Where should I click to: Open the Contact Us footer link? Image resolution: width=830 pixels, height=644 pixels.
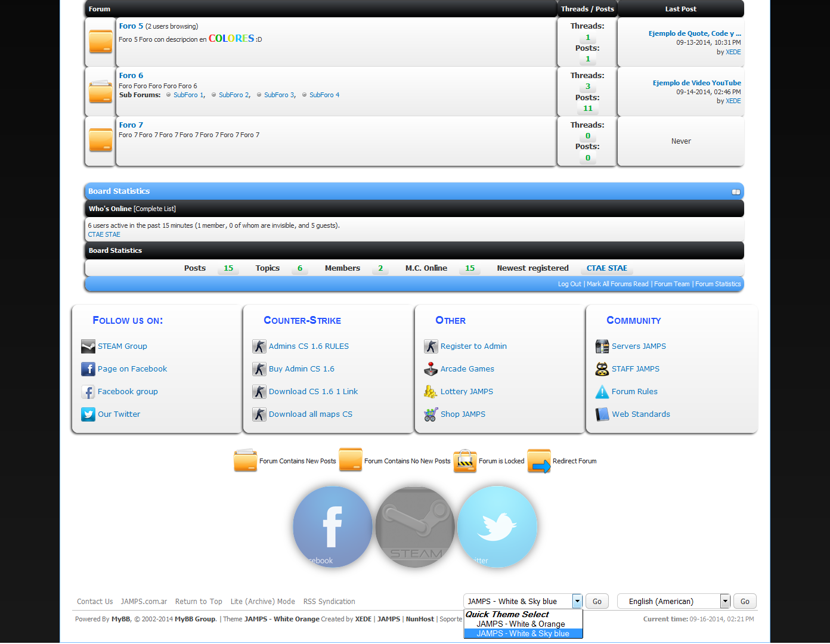tap(95, 602)
